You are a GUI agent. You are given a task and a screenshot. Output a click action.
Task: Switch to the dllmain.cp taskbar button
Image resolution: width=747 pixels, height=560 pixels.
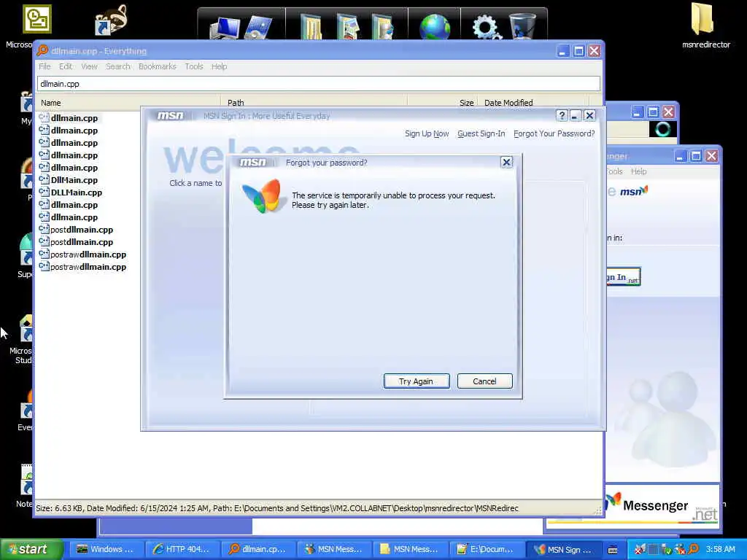tap(258, 549)
